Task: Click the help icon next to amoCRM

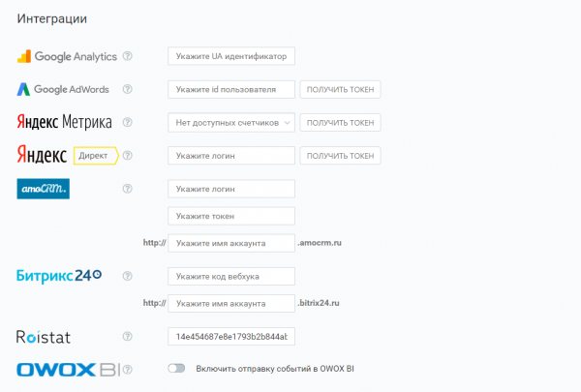Action: 128,189
